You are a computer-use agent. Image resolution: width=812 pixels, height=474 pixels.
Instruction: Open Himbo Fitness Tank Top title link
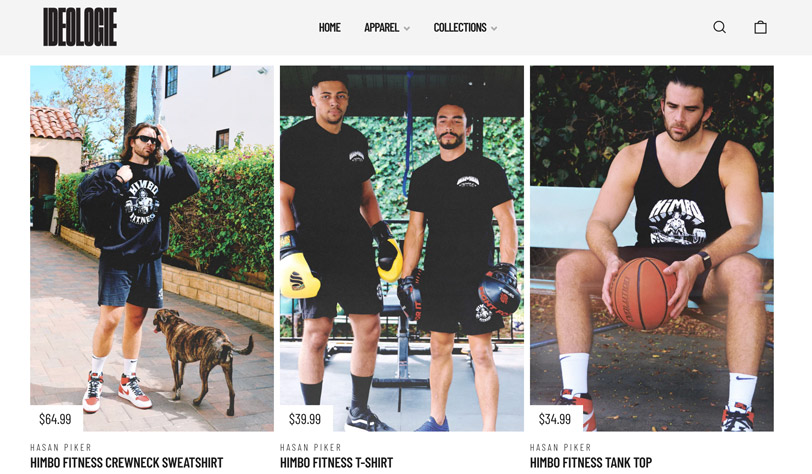click(591, 463)
